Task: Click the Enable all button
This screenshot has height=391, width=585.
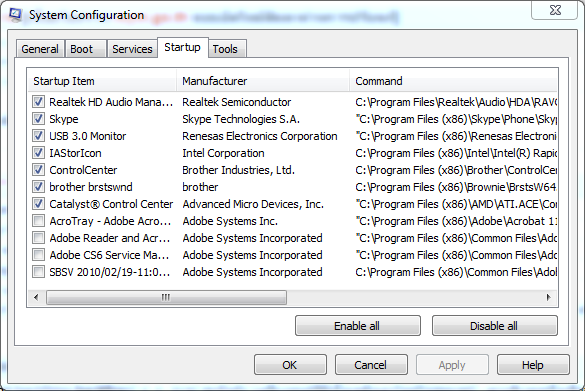Action: click(357, 326)
